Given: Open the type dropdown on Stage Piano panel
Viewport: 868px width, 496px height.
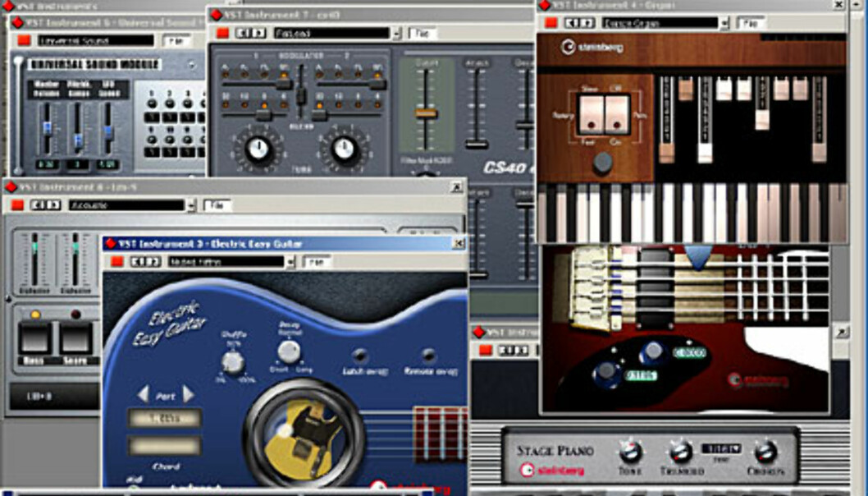Looking at the screenshot, I should (x=721, y=448).
